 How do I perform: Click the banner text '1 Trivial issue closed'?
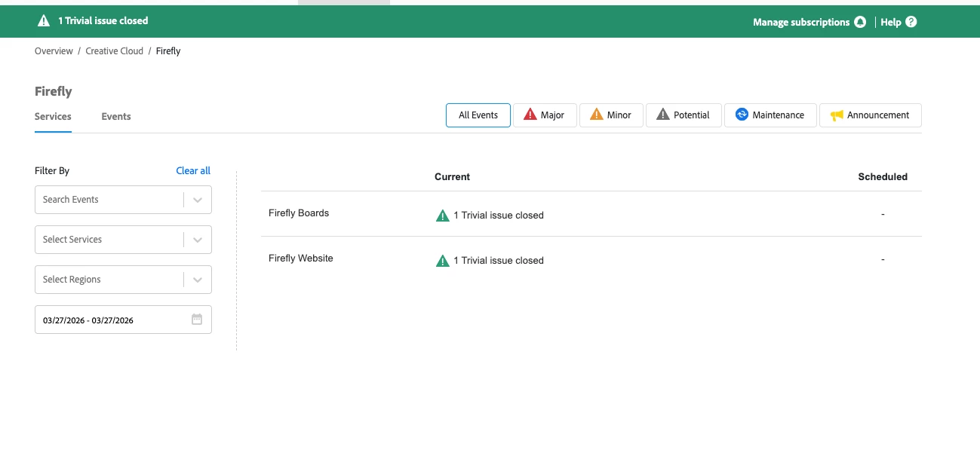(x=103, y=21)
